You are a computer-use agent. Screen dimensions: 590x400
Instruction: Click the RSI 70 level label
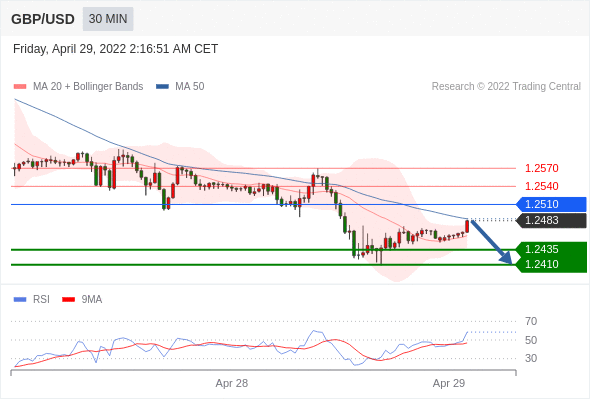tap(531, 321)
